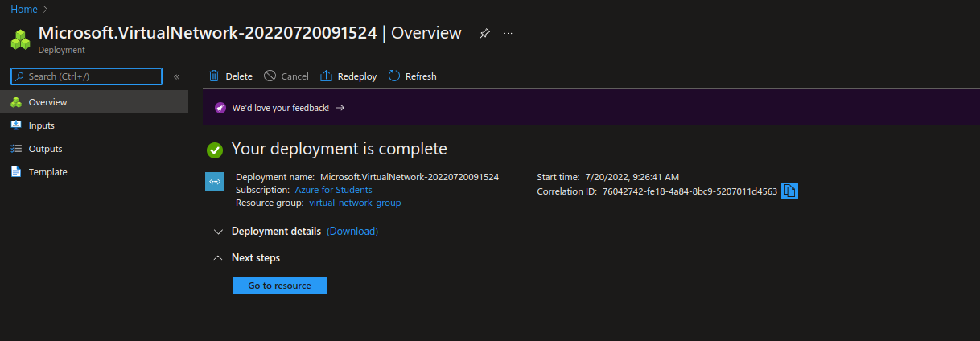
Task: Open the more options ellipsis menu
Action: tap(508, 34)
